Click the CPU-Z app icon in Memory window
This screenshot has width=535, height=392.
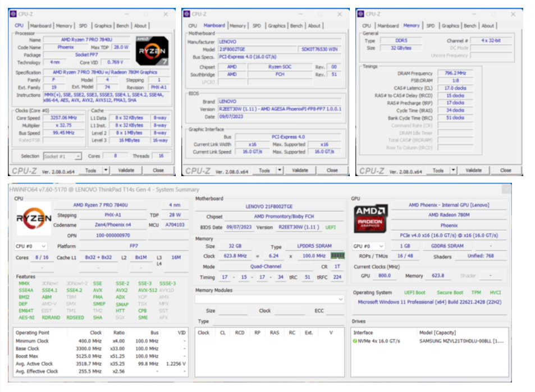pyautogui.click(x=360, y=14)
